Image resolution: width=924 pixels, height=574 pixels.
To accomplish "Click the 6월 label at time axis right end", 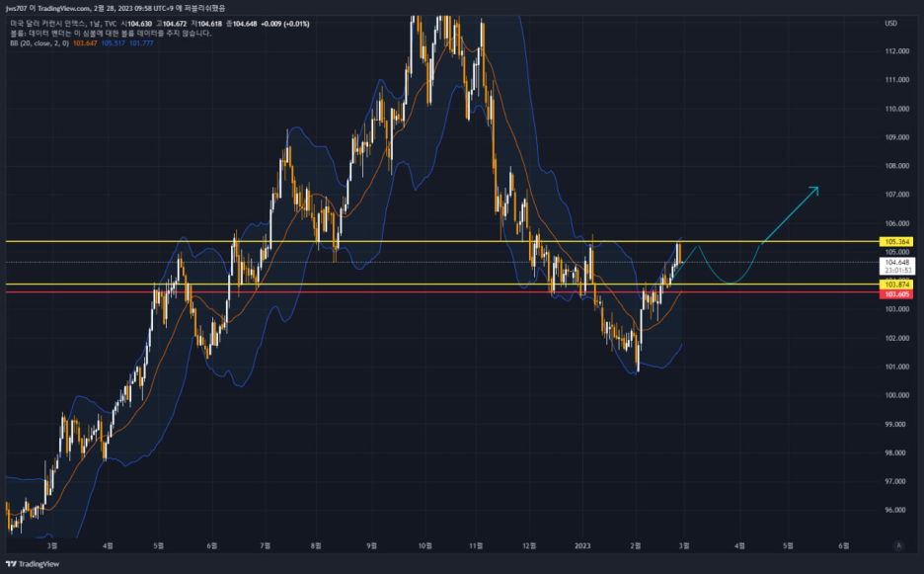I will 844,545.
